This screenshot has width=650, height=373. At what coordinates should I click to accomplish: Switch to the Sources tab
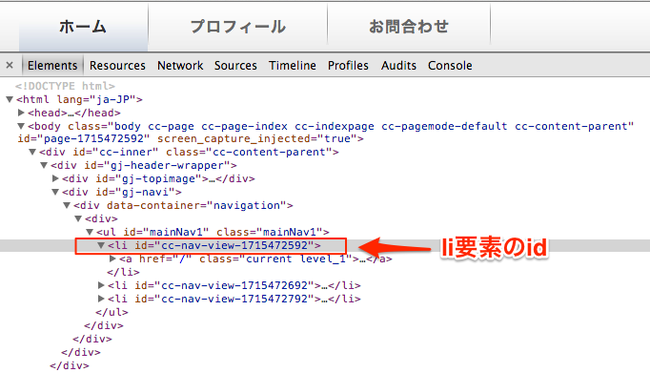coord(235,65)
